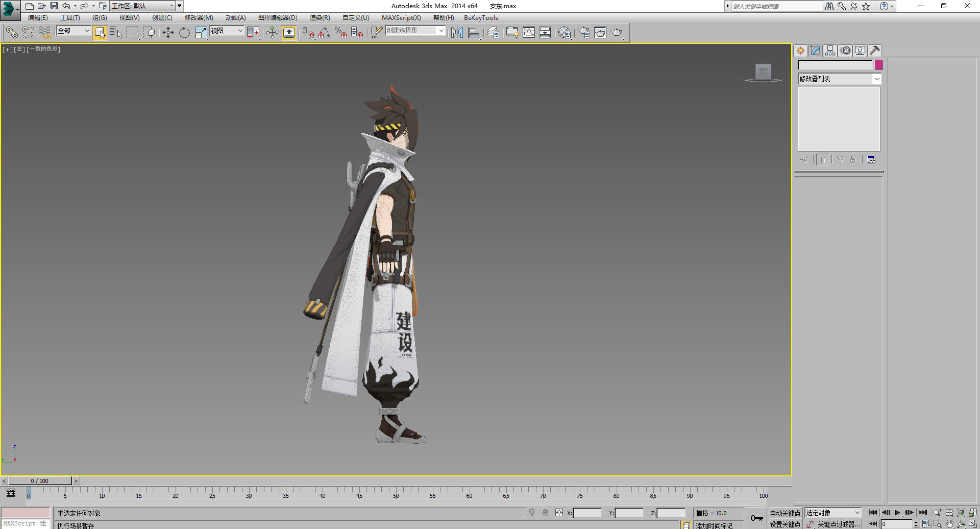Activate the Select and Rotate tool
The image size is (980, 529).
[x=184, y=32]
